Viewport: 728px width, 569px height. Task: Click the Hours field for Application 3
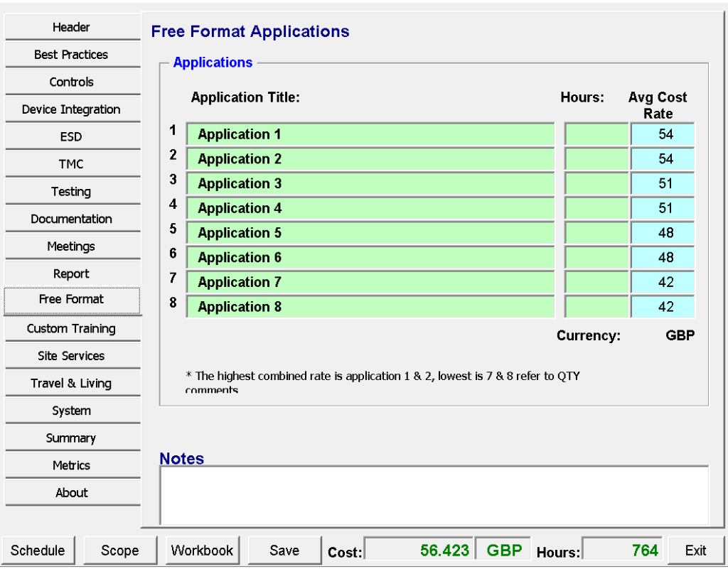(596, 184)
